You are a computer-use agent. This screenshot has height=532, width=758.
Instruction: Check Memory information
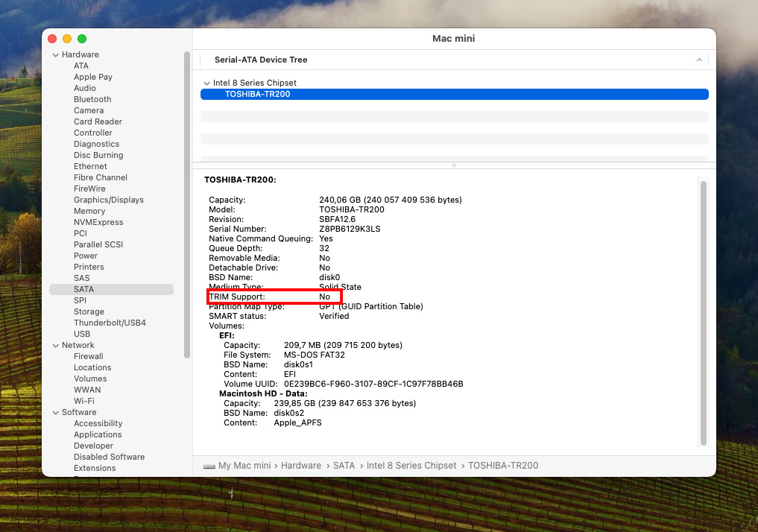pyautogui.click(x=89, y=211)
